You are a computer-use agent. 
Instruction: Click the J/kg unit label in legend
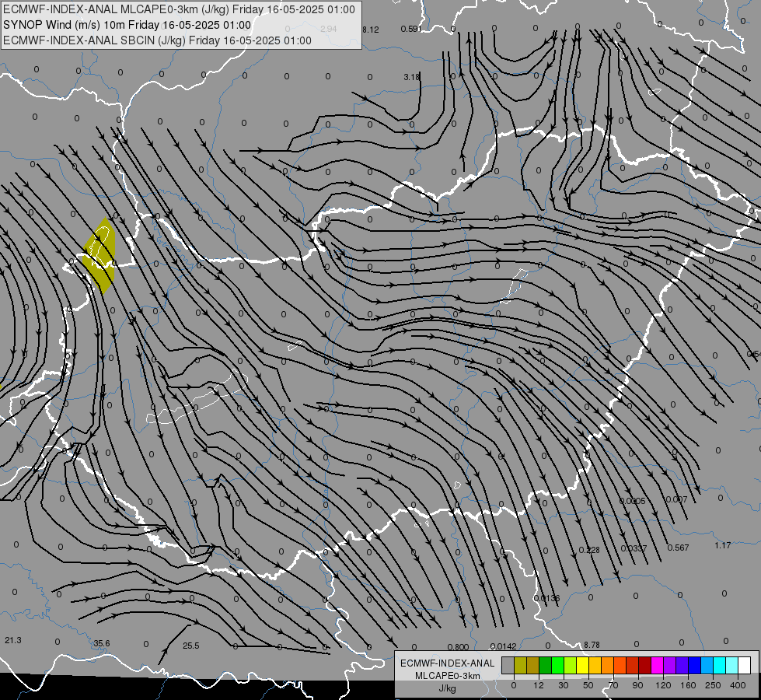(x=447, y=688)
